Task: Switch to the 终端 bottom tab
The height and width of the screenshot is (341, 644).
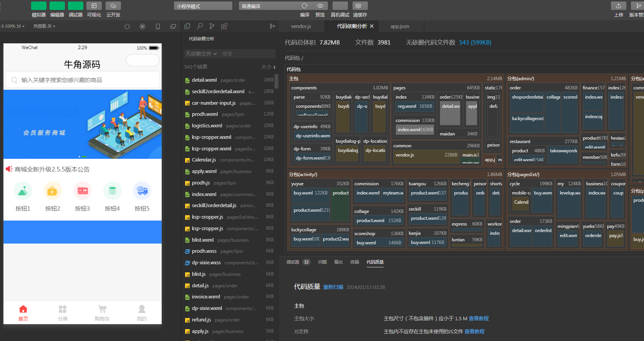Action: click(355, 262)
